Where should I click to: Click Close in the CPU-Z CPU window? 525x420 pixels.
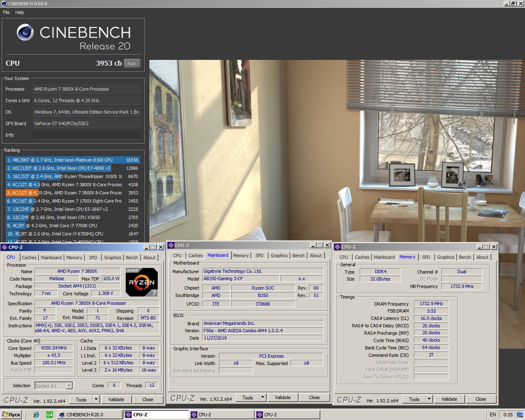point(148,399)
